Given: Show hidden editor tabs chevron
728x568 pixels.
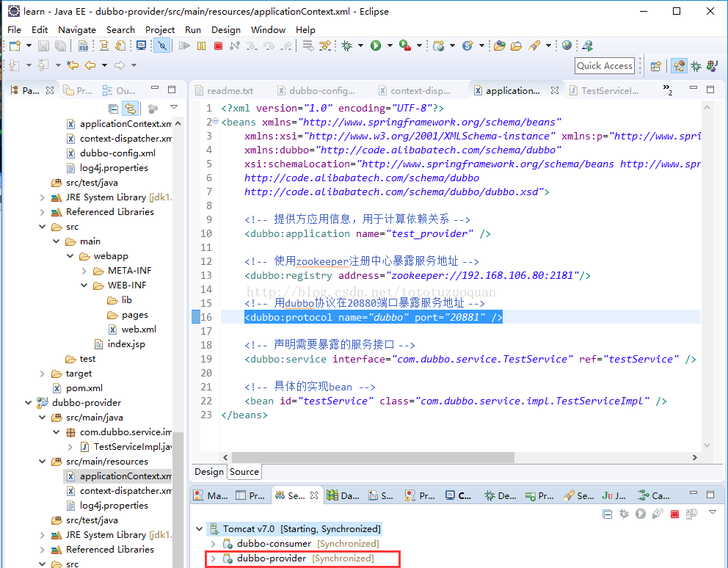Looking at the screenshot, I should tap(667, 90).
